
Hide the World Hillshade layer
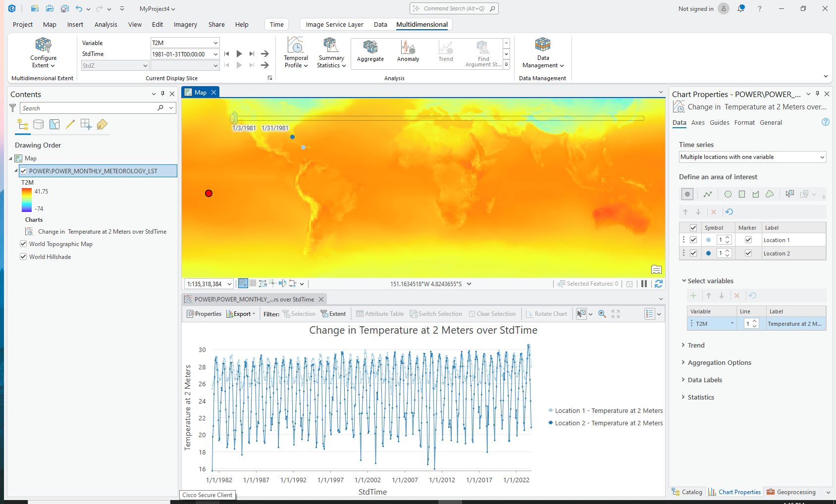click(23, 256)
